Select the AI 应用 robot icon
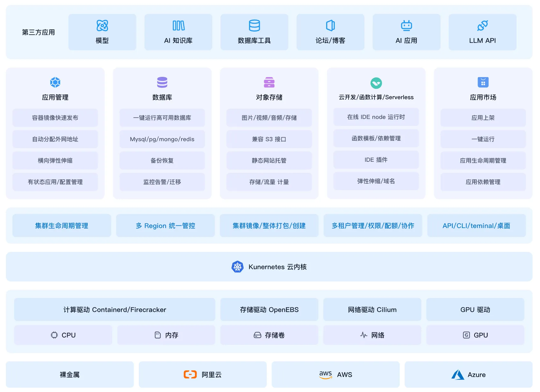540x392 pixels. (x=406, y=25)
